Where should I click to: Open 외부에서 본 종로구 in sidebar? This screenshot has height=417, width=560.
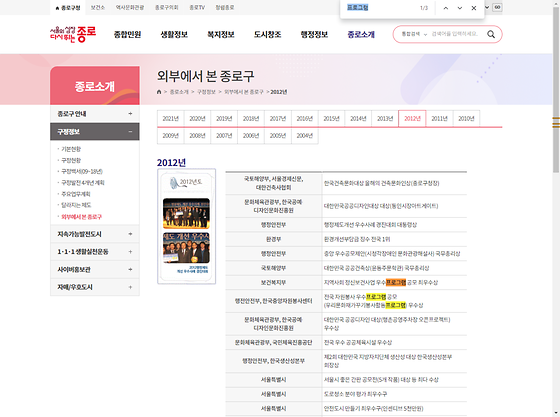point(81,217)
